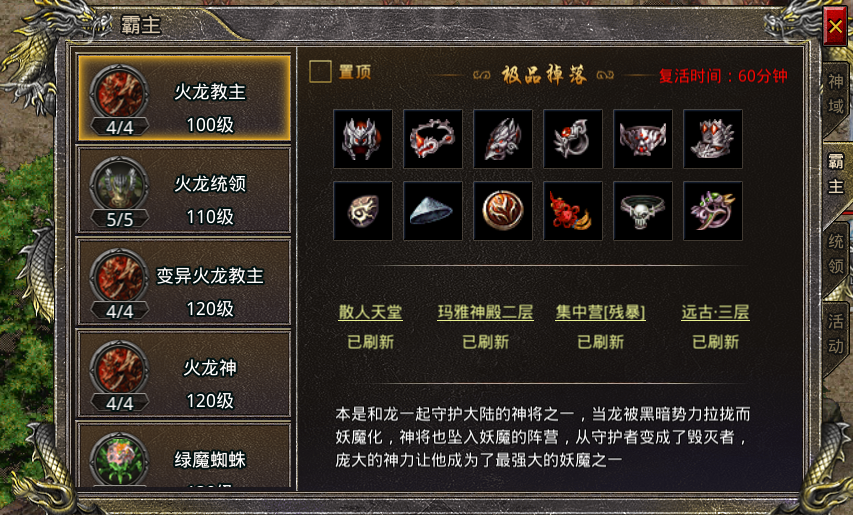Image resolution: width=853 pixels, height=515 pixels.
Task: Select 火龙统领 110级 boss entry
Action: [184, 190]
